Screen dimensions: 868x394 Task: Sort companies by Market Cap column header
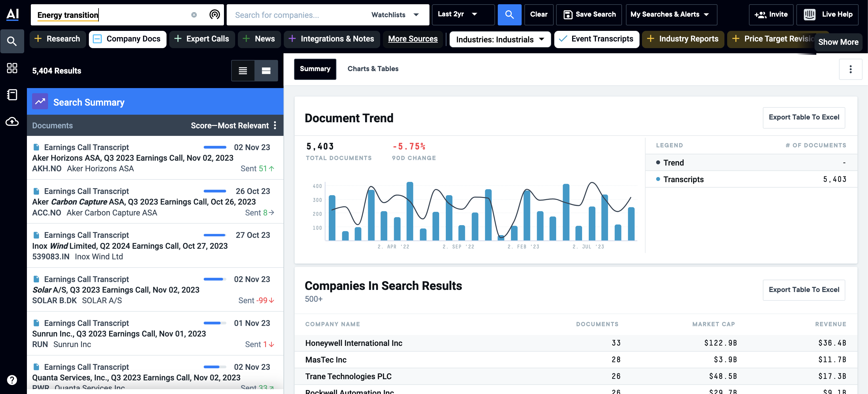pos(713,324)
